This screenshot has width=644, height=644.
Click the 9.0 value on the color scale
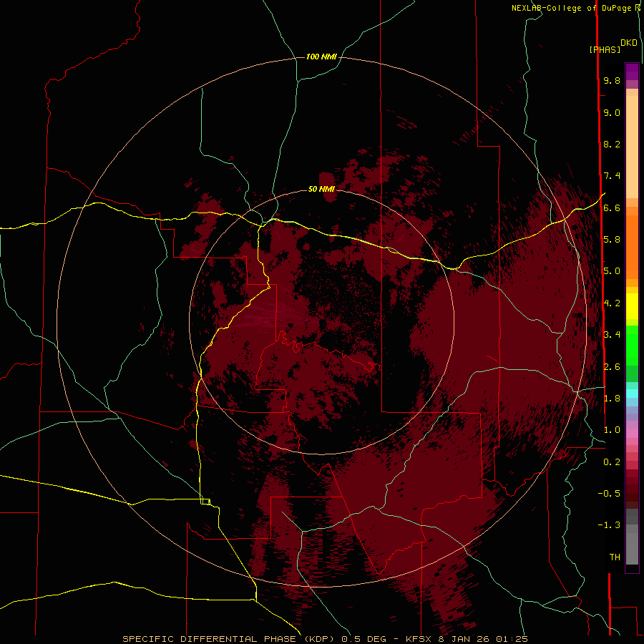[x=612, y=112]
